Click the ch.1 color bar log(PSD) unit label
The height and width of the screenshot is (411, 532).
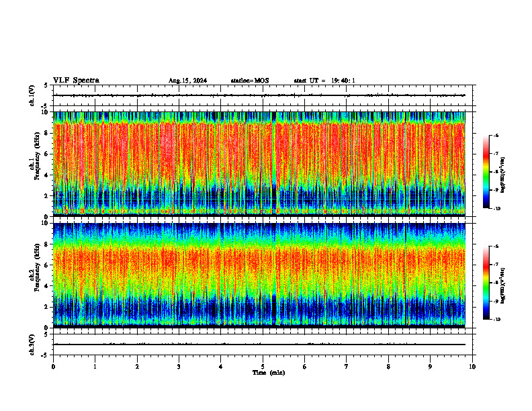504,175
